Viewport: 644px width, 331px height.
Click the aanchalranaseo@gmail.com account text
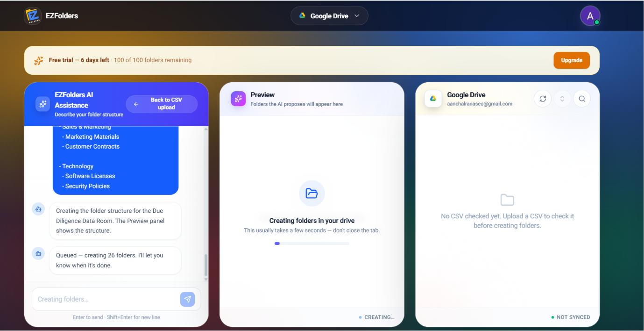click(480, 104)
